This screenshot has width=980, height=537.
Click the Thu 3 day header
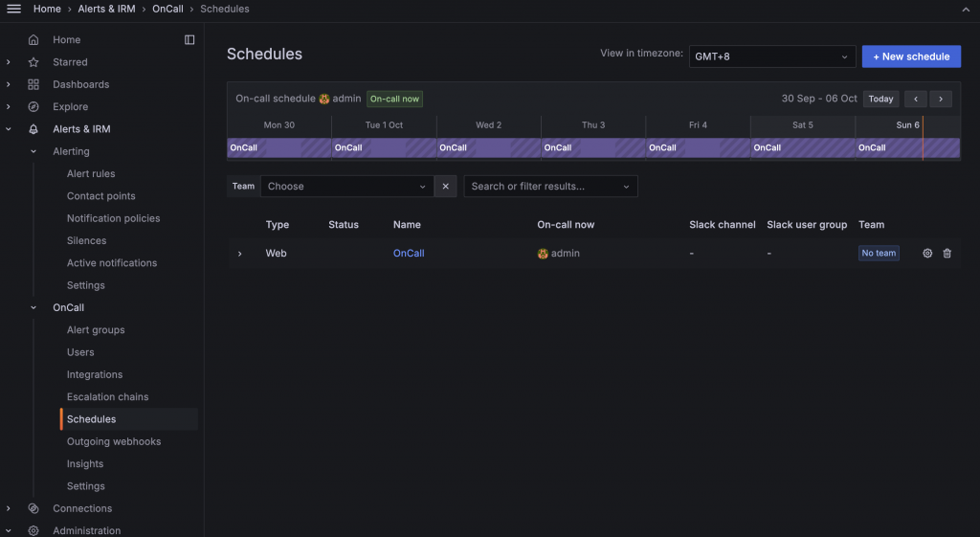[x=593, y=125]
